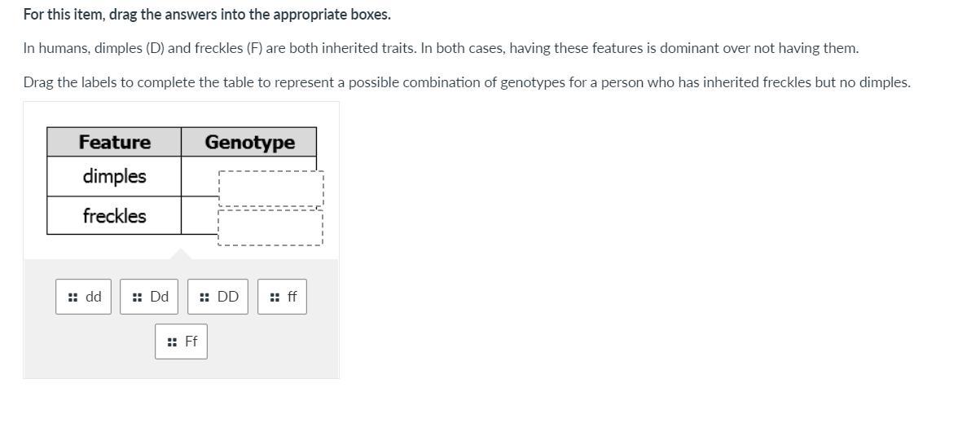Click the triangle pointer above the label tray
Viewport: 980px width, 432px height.
coord(182,254)
